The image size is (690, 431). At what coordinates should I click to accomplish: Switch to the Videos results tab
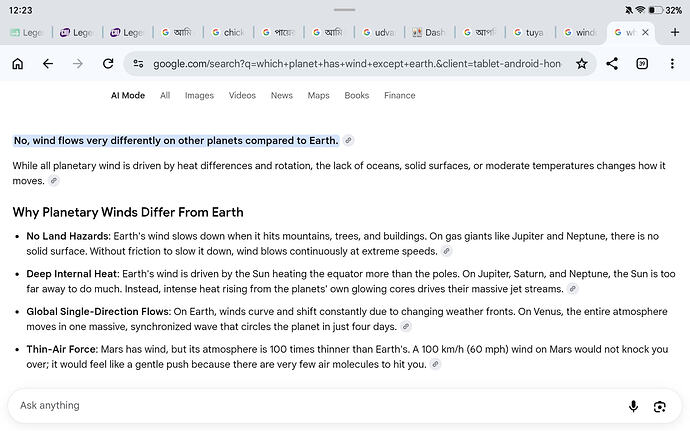pyautogui.click(x=242, y=95)
